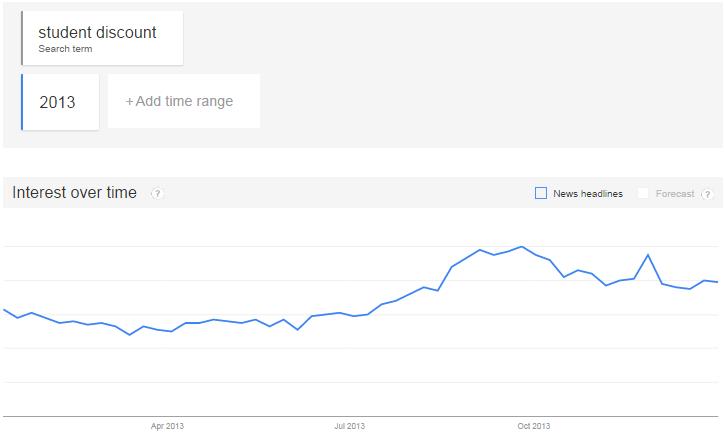
Task: Click the Oct 2013 axis label
Action: pyautogui.click(x=534, y=426)
